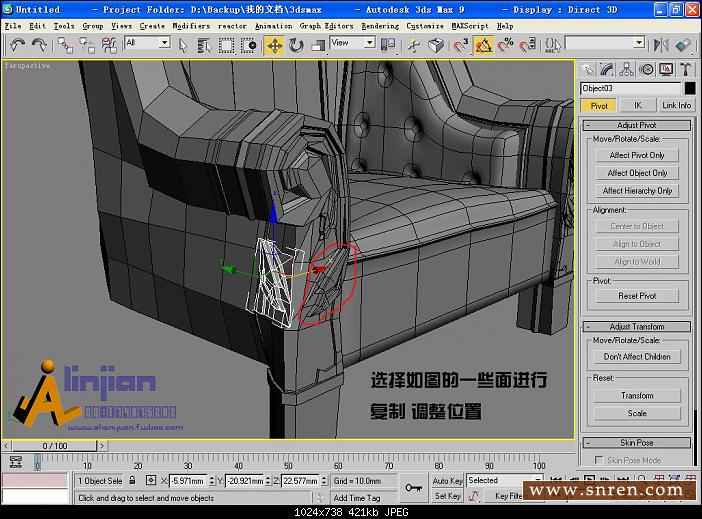The image size is (702, 519).
Task: Open the Graph Editors menu
Action: [326, 26]
